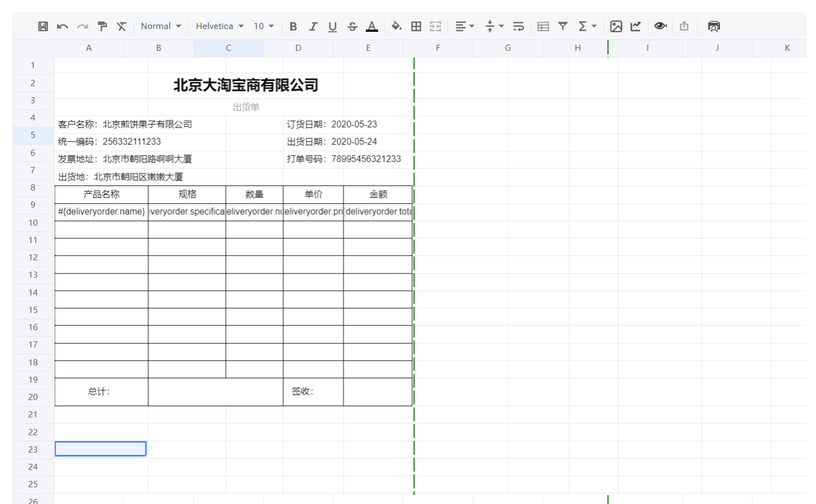The width and height of the screenshot is (816, 504).
Task: Open the fill color tool
Action: coord(397,26)
